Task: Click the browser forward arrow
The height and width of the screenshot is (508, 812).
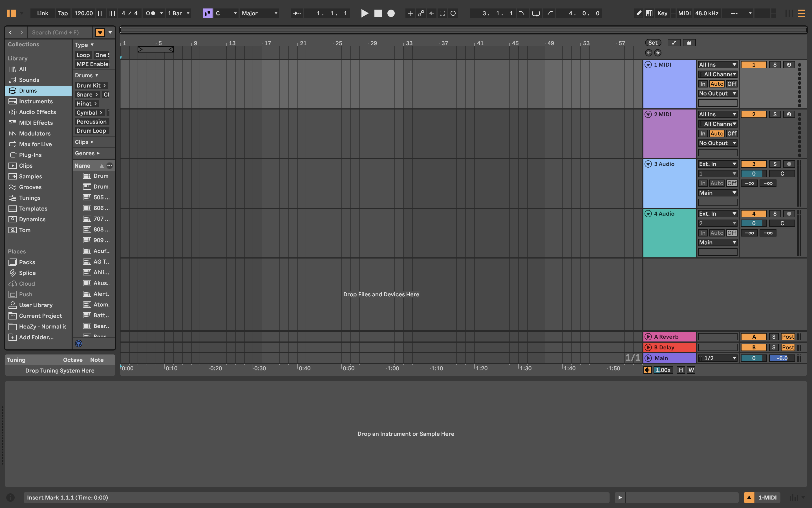Action: (21, 32)
